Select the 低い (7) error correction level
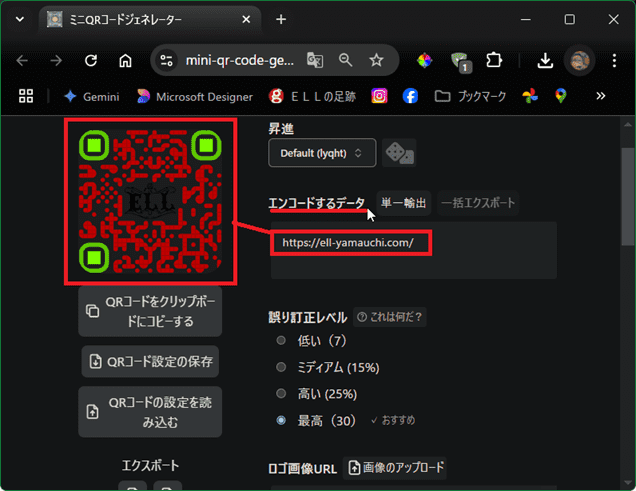This screenshot has width=636, height=491. 281,341
